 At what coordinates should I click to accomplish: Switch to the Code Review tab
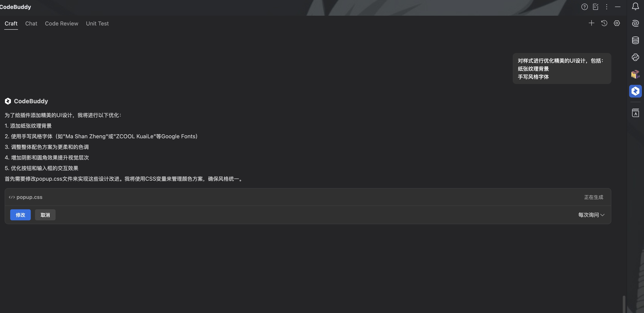point(62,24)
